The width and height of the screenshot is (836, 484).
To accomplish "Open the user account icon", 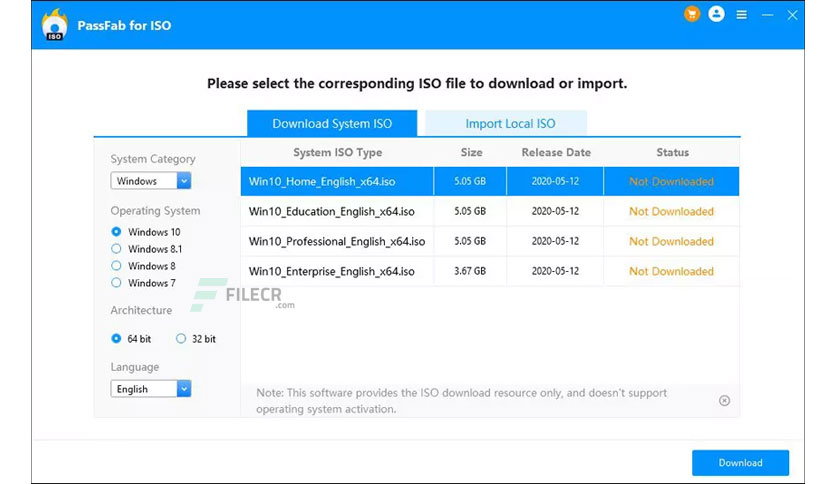I will pyautogui.click(x=716, y=14).
